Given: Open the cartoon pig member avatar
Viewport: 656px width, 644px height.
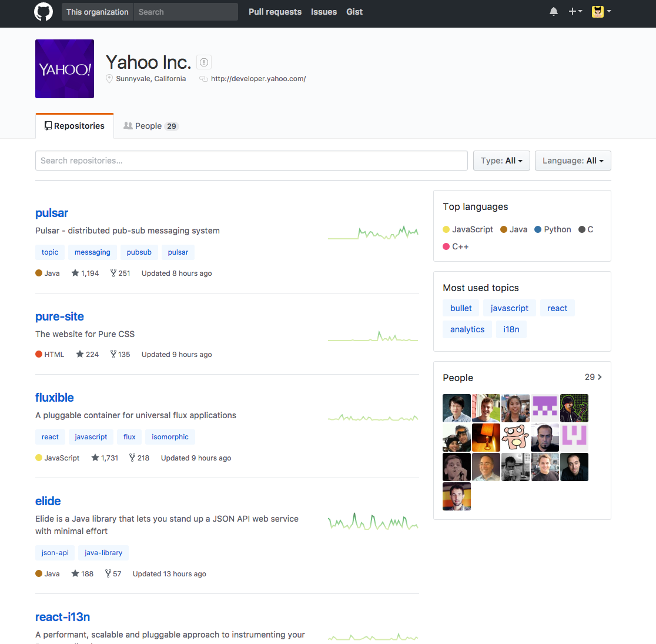Looking at the screenshot, I should pos(516,438).
